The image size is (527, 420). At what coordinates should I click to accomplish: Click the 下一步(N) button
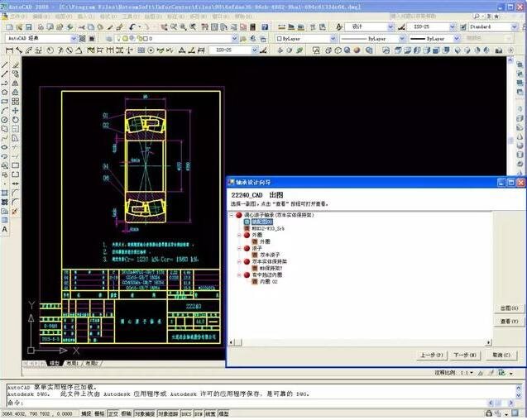point(462,355)
